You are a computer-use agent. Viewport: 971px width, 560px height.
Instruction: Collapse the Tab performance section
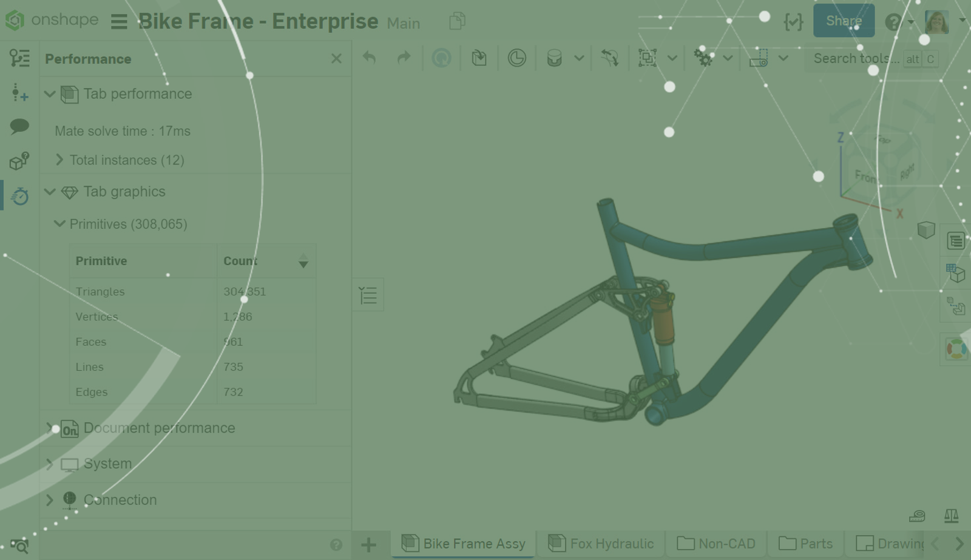coord(50,94)
